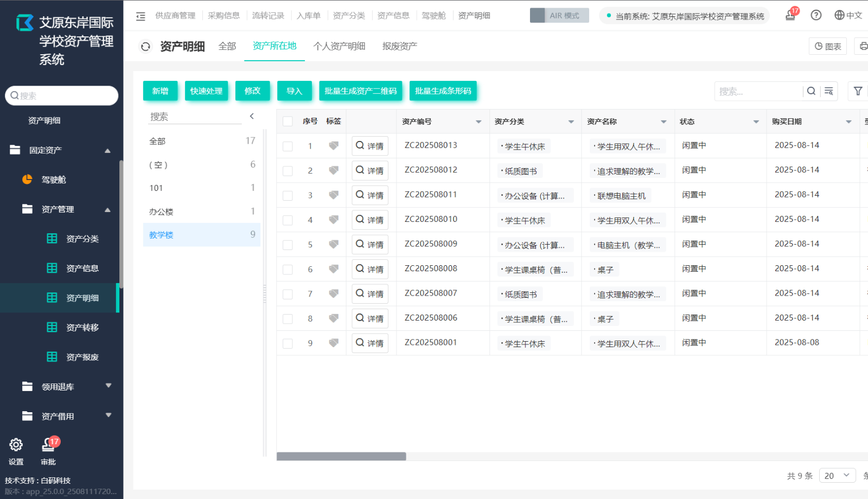
Task: Click tag icon for row 3
Action: pos(334,195)
